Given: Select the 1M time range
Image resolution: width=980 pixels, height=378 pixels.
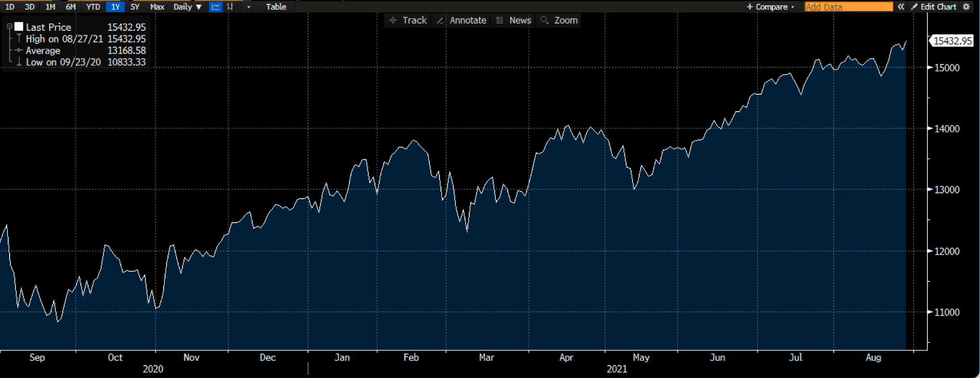Looking at the screenshot, I should click(50, 7).
